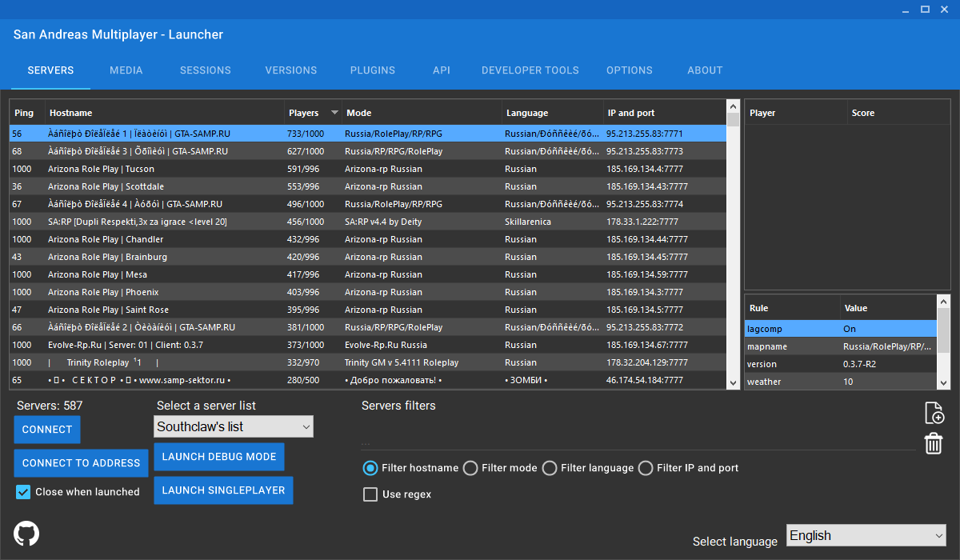This screenshot has height=560, width=960.
Task: Open the English language dropdown
Action: [867, 535]
